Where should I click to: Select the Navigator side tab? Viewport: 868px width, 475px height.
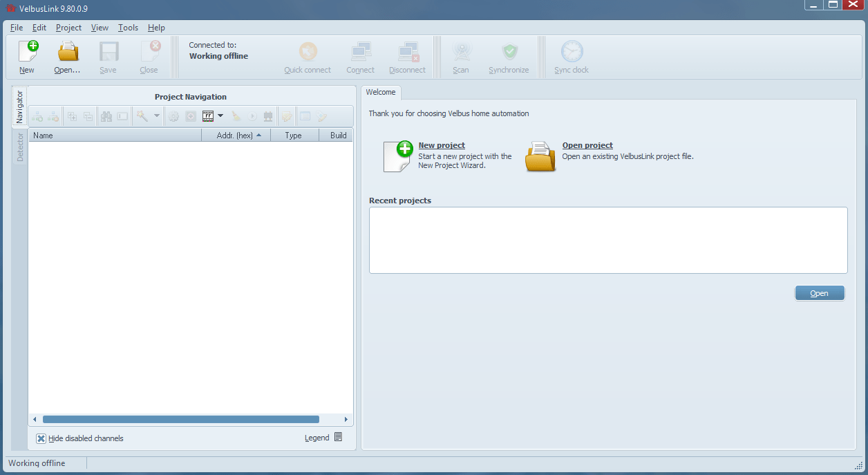click(19, 107)
